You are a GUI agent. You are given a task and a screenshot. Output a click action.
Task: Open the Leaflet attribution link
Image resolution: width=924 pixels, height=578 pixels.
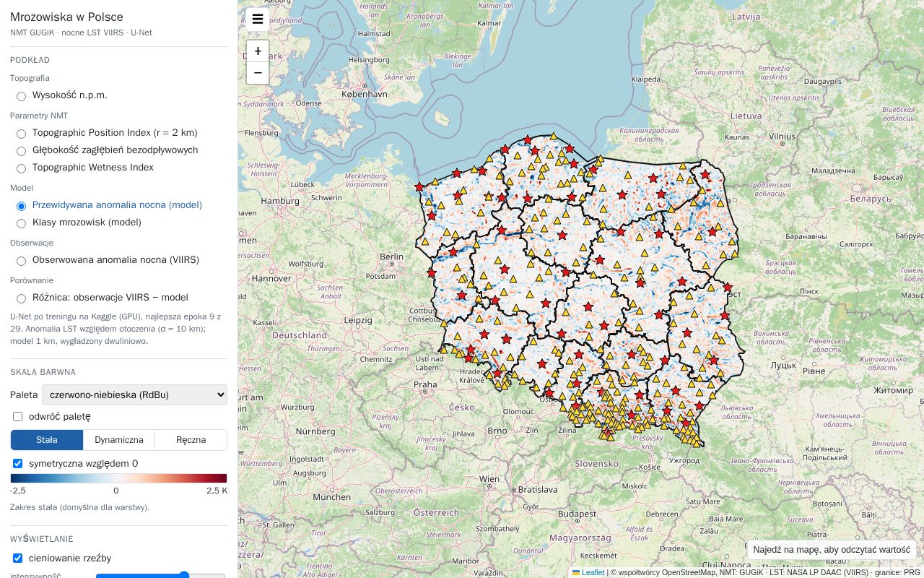tap(593, 572)
